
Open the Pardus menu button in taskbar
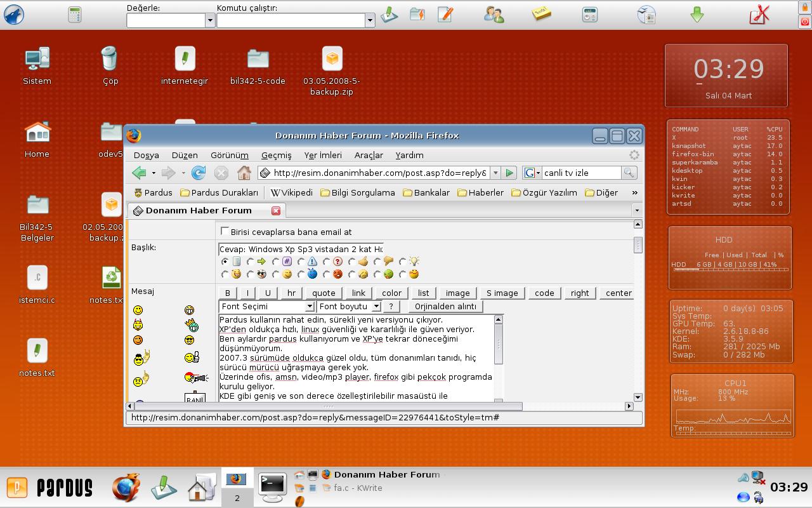(x=17, y=488)
